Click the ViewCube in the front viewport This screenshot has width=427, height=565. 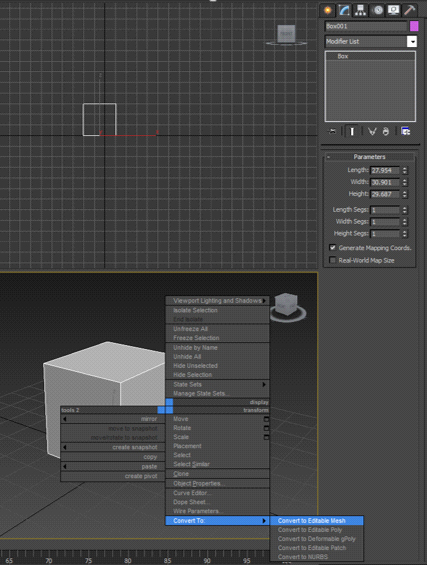click(286, 35)
